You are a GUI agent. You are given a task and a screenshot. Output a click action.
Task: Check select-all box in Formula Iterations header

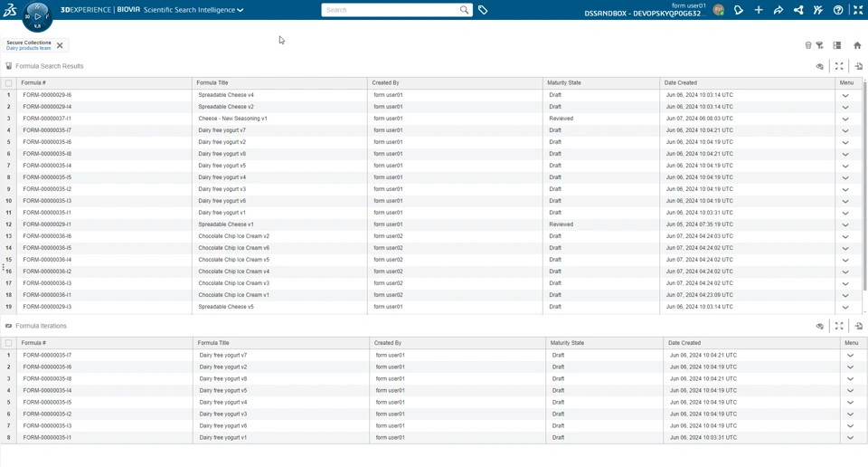(x=8, y=343)
